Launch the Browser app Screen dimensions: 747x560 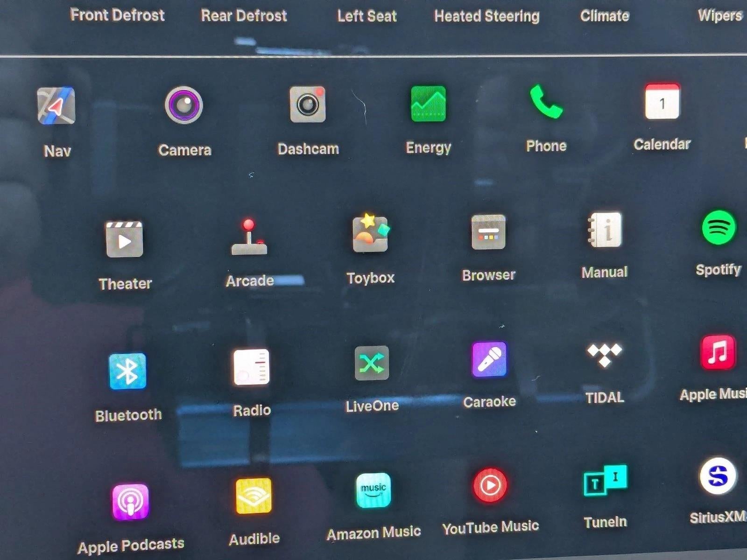point(488,232)
